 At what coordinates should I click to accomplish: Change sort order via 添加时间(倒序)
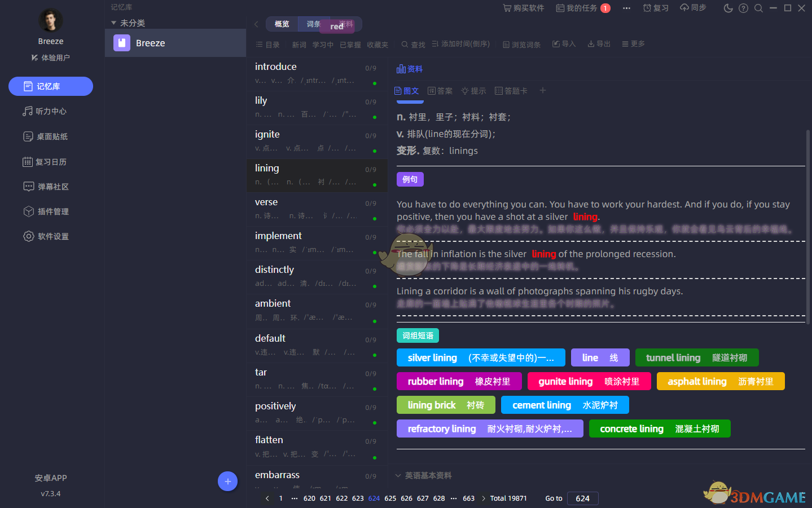(x=460, y=43)
